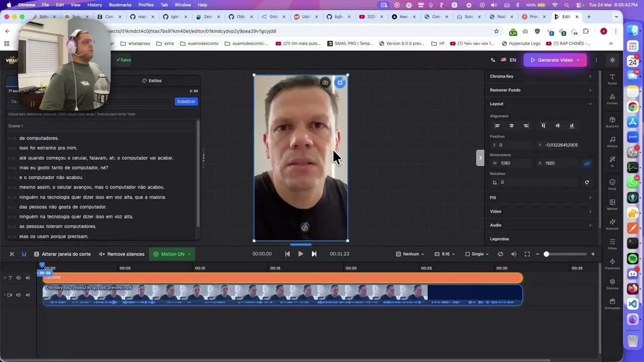The width and height of the screenshot is (644, 362).
Task: Open the Diversos panel
Action: pyautogui.click(x=612, y=284)
